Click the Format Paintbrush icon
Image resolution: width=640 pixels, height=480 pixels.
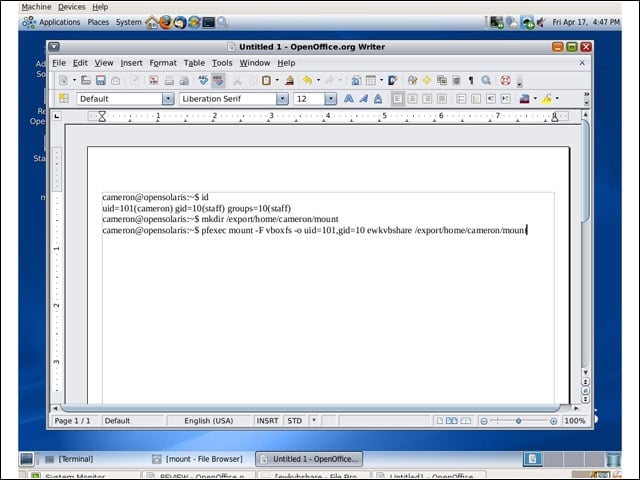[289, 80]
